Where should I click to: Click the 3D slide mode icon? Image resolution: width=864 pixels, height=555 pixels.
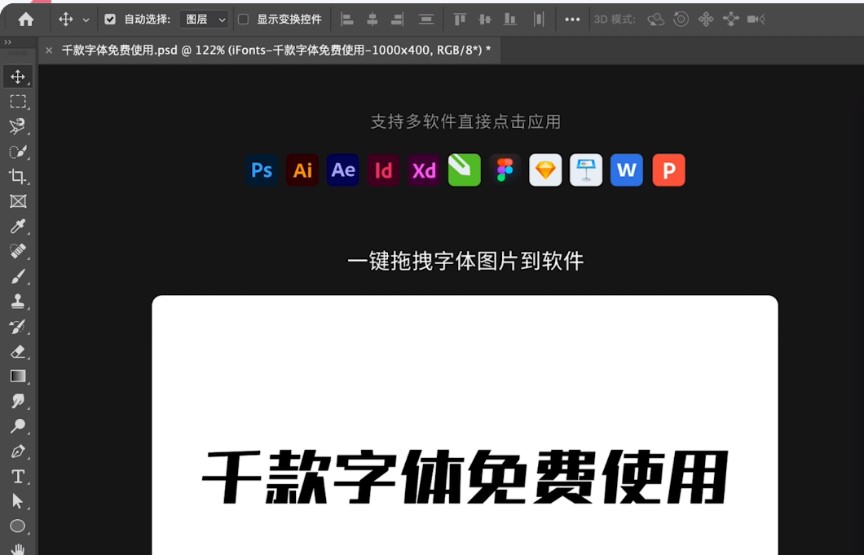(731, 20)
